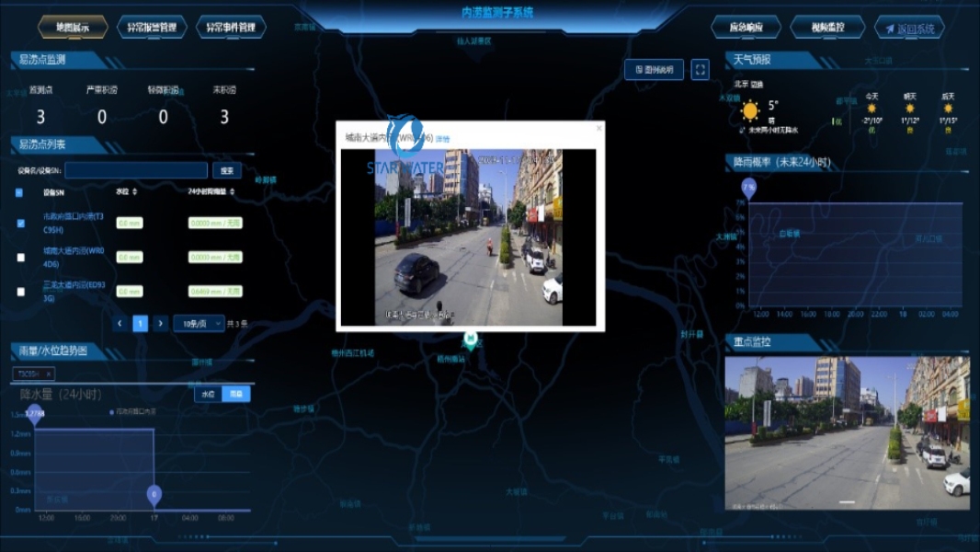The image size is (980, 552).
Task: Toggle the select-all checkbox in table header
Action: 19,192
